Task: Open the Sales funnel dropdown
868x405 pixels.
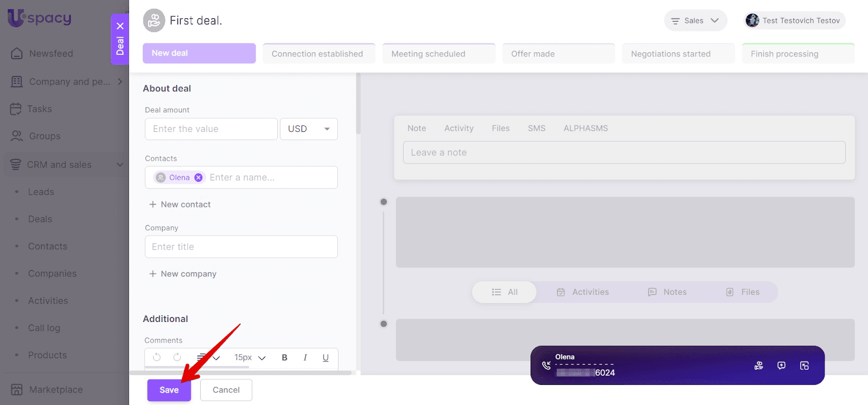Action: coord(695,21)
